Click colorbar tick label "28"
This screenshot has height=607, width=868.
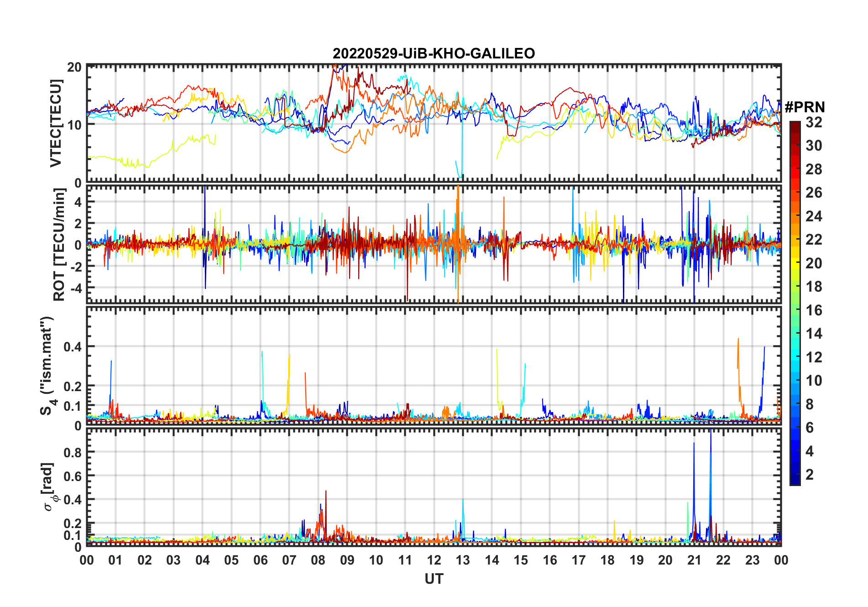[x=814, y=169]
